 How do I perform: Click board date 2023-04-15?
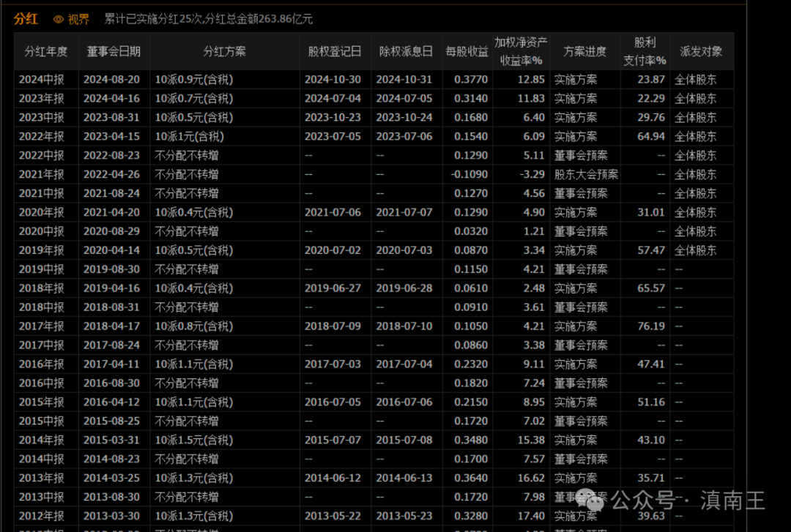point(111,137)
